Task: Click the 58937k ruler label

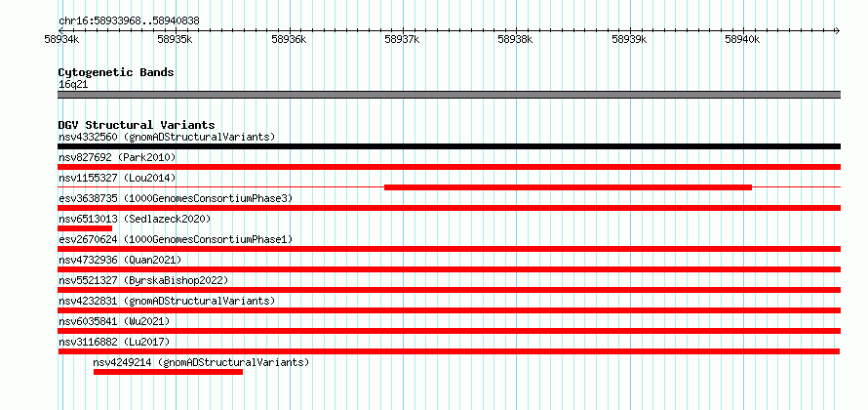Action: [x=402, y=39]
